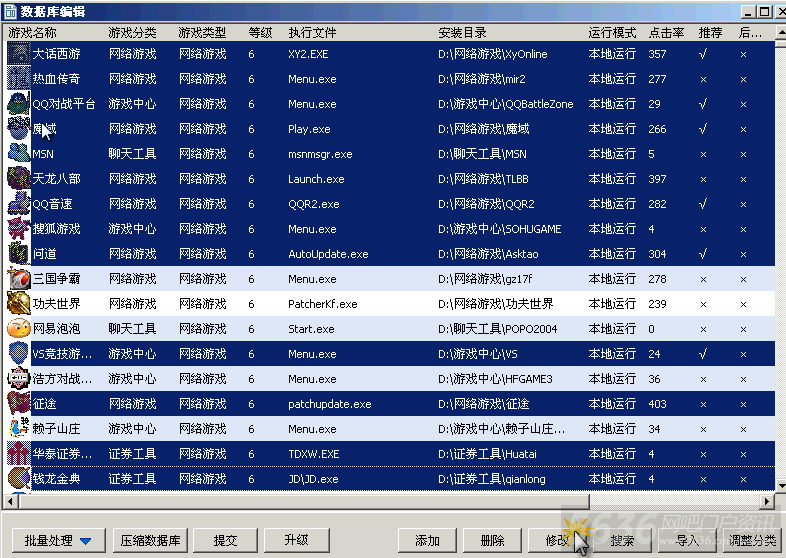The width and height of the screenshot is (786, 558).
Task: Sort by 执行文件 column header
Action: [312, 33]
